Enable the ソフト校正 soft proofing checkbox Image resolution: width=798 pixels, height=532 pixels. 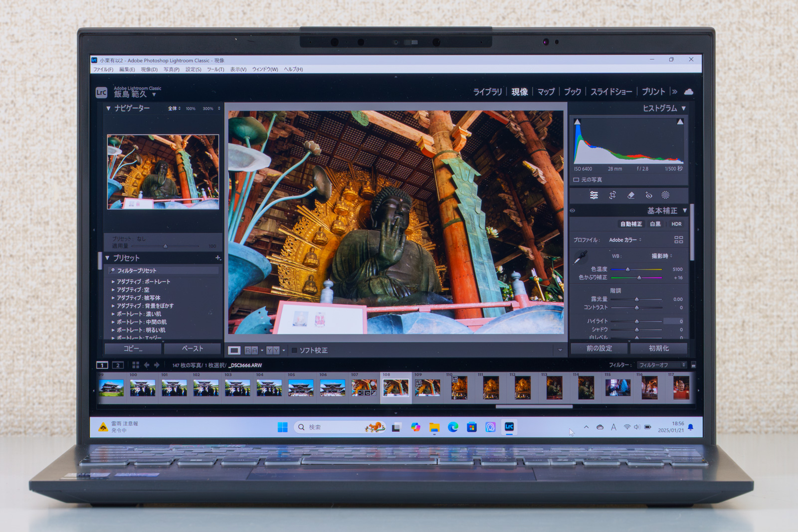click(x=294, y=351)
